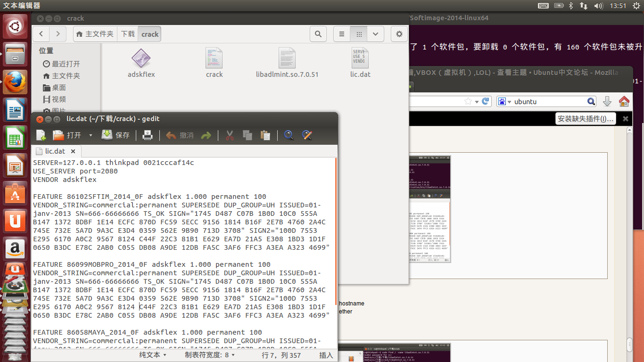
Task: Open the Bluetooth indicator menu
Action: pos(570,6)
